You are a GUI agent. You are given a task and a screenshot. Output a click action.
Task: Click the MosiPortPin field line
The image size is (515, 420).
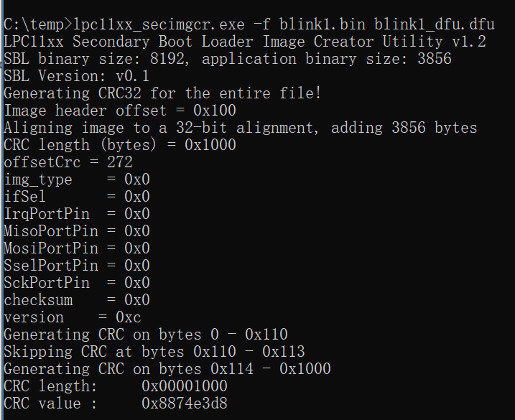click(76, 248)
